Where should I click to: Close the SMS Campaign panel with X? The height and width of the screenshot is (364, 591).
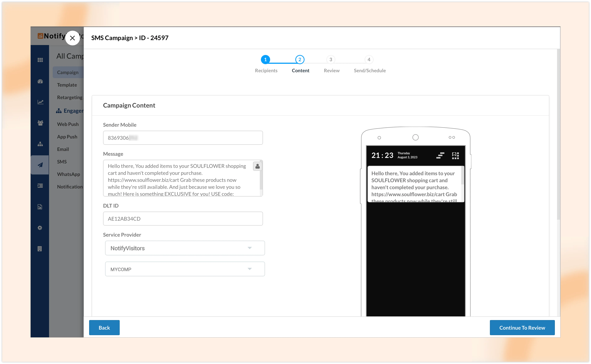tap(72, 38)
